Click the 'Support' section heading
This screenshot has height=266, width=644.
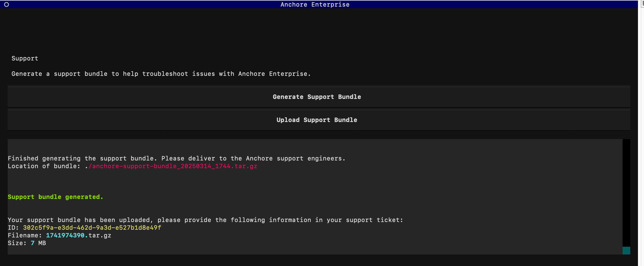(25, 59)
